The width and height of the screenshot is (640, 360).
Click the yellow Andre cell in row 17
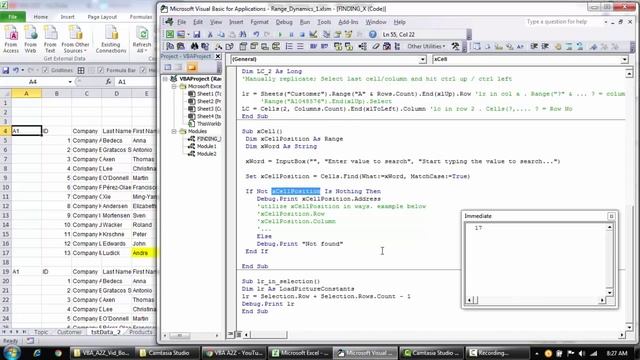144,253
